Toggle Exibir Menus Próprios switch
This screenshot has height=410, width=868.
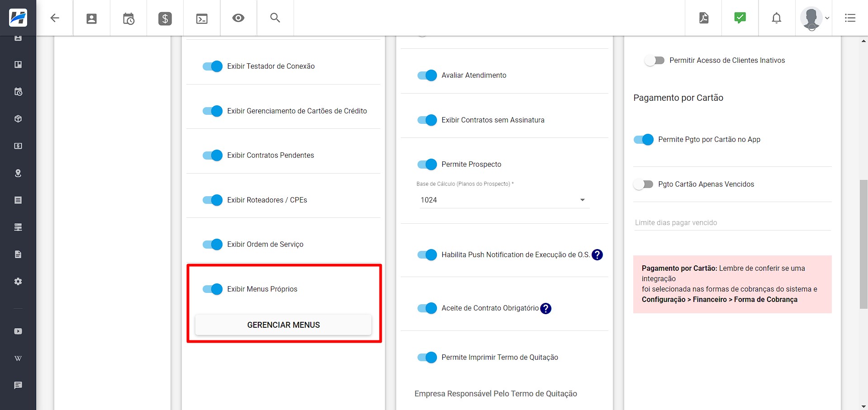click(x=212, y=289)
